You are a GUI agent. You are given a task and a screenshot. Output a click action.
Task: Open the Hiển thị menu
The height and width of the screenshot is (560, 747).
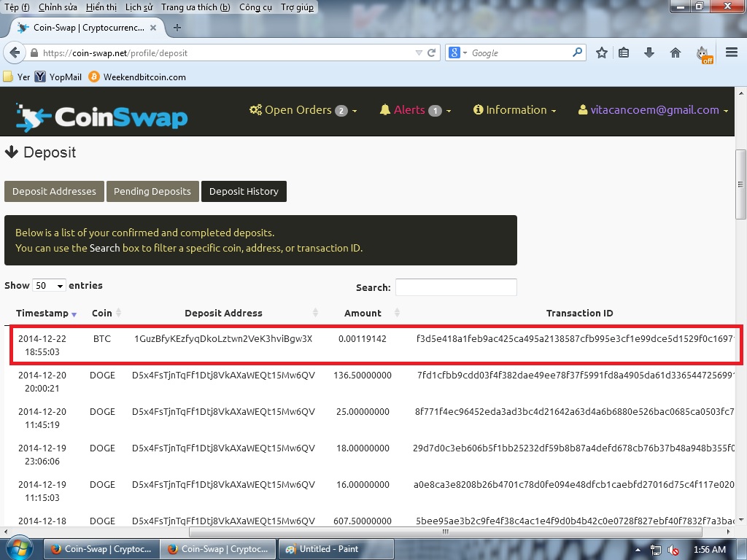101,7
